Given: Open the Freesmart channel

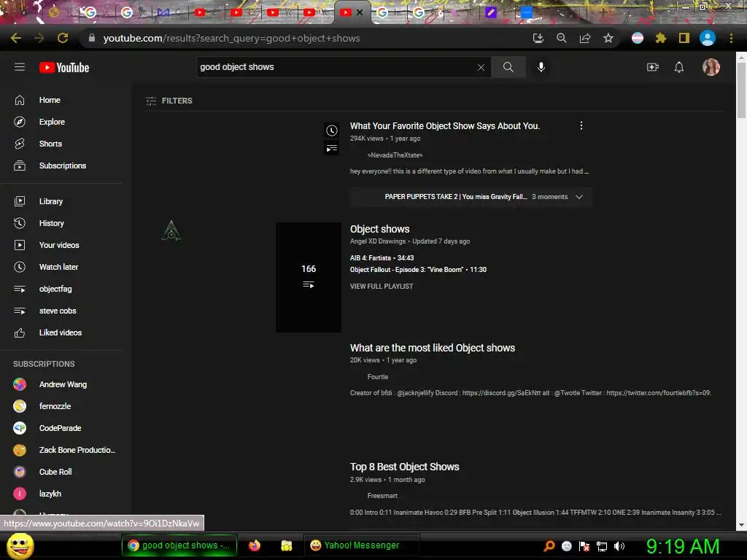Looking at the screenshot, I should point(382,496).
